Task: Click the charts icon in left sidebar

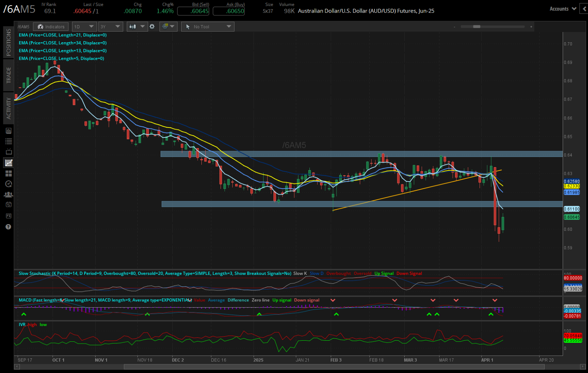Action: coord(8,162)
